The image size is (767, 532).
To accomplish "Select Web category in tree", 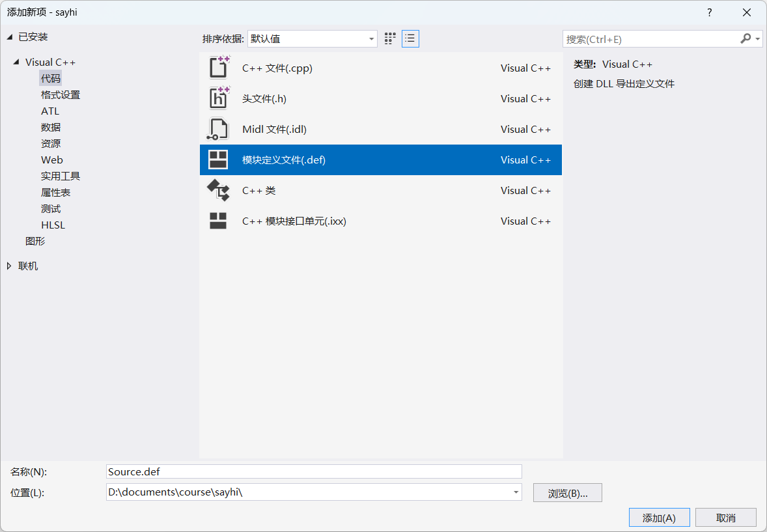I will pos(52,160).
